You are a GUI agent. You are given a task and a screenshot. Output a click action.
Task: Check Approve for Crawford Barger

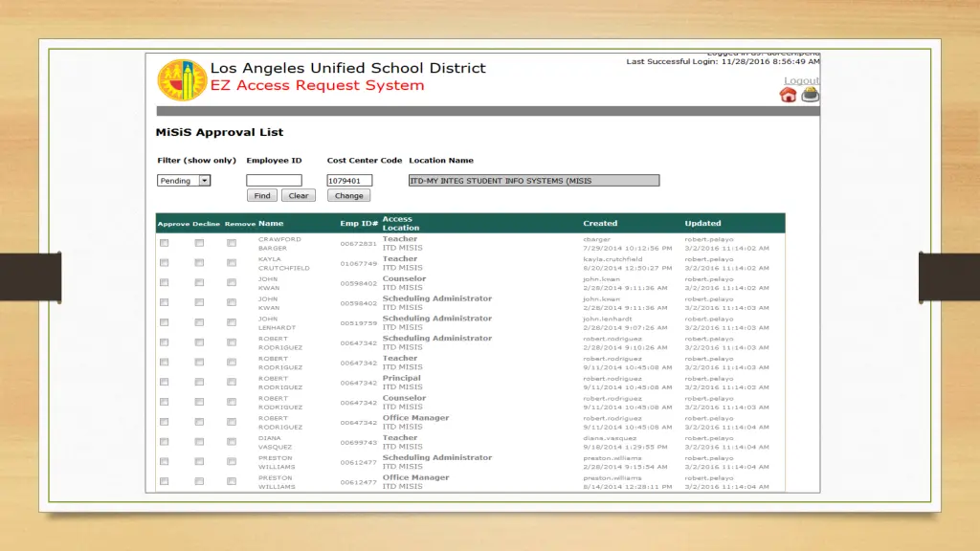pyautogui.click(x=164, y=243)
